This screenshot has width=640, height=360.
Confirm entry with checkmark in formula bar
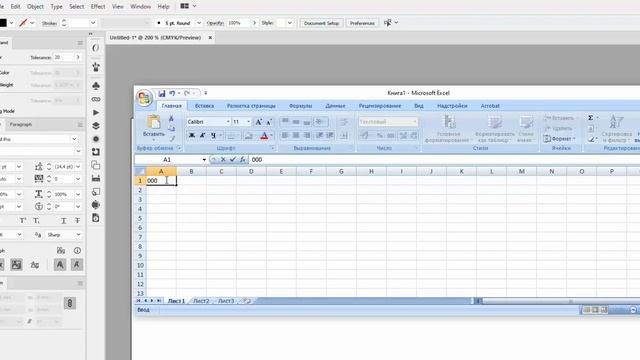[x=233, y=160]
